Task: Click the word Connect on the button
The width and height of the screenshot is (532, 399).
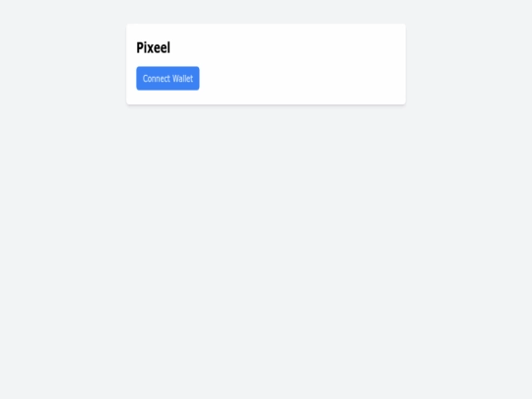Action: [x=156, y=79]
